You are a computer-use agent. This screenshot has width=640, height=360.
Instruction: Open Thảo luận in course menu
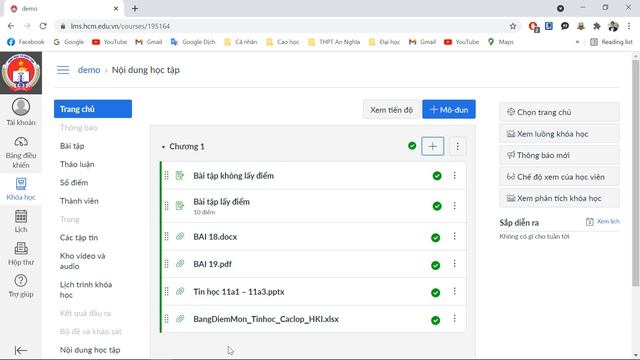coord(77,164)
